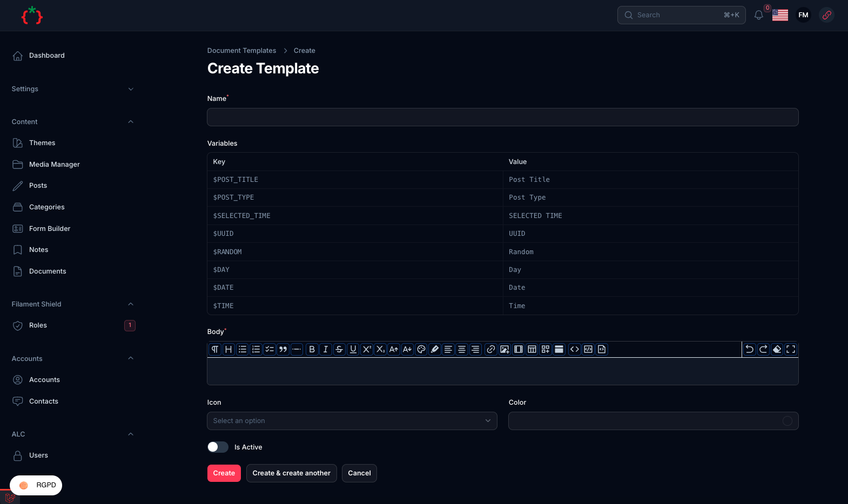
Task: Apply highlight marker to text
Action: tap(435, 349)
